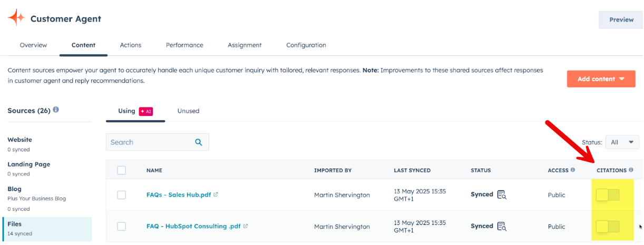Switch to the Overview tab

(33, 45)
